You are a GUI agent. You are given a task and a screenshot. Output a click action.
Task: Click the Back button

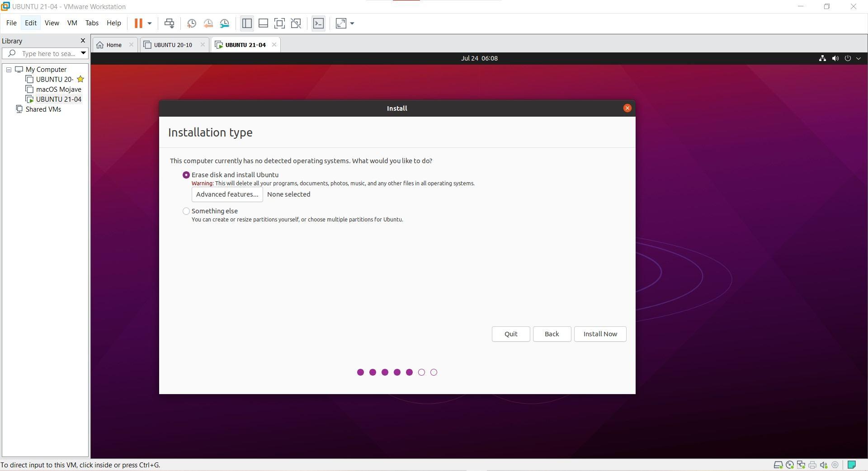[x=552, y=334]
